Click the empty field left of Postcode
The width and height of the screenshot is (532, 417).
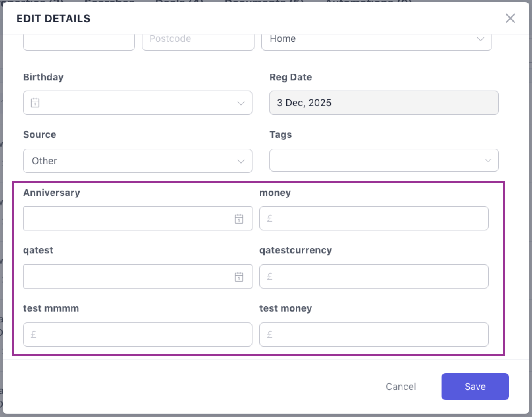(x=79, y=41)
